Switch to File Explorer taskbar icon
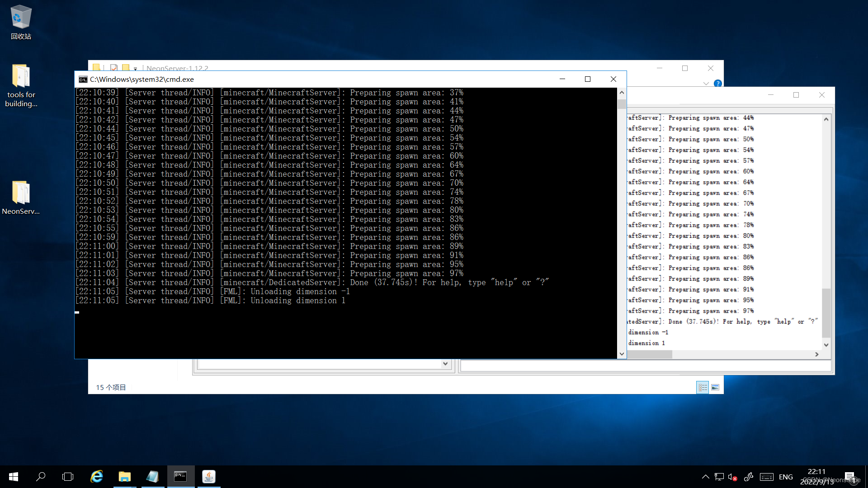The image size is (868, 488). click(124, 477)
